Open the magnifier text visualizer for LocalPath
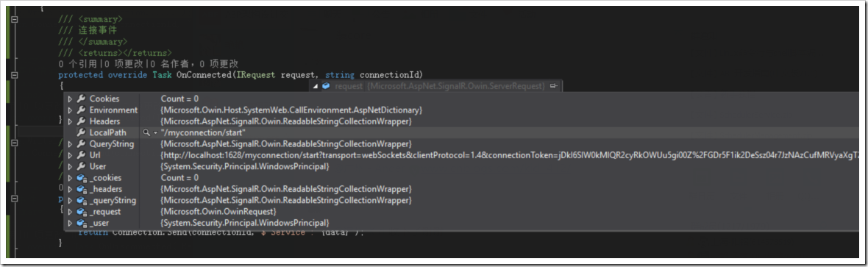 (146, 133)
